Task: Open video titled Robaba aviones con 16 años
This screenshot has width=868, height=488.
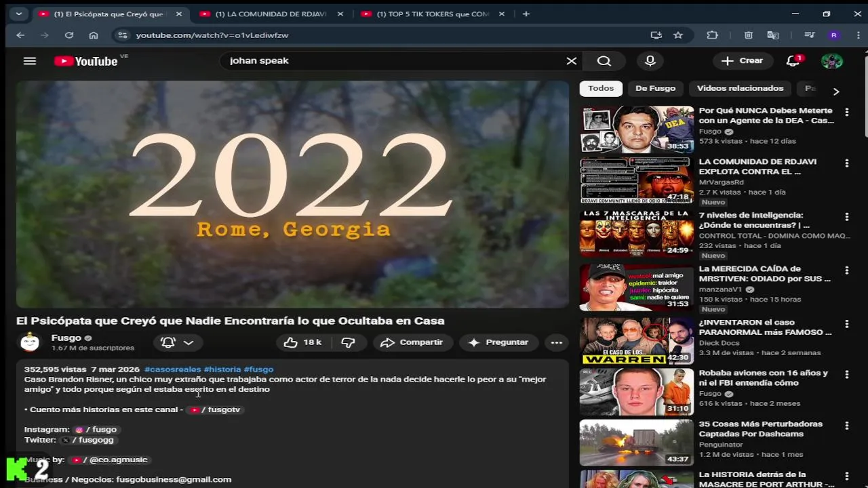Action: pos(764,378)
